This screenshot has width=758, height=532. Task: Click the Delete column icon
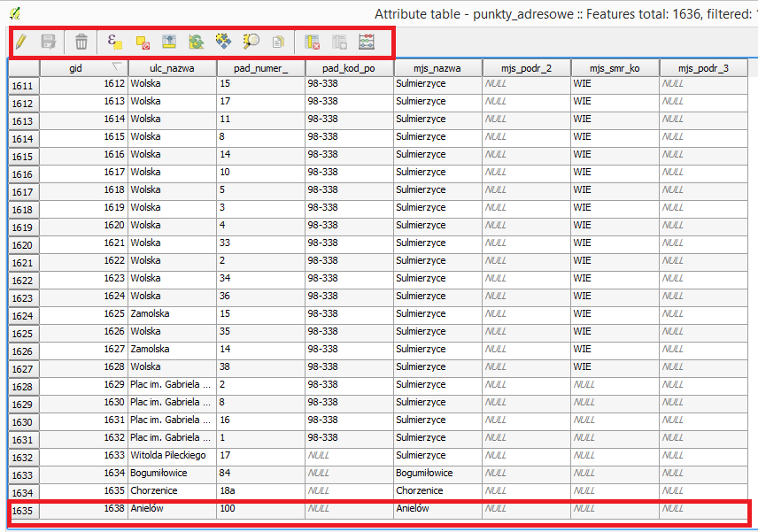coord(312,42)
